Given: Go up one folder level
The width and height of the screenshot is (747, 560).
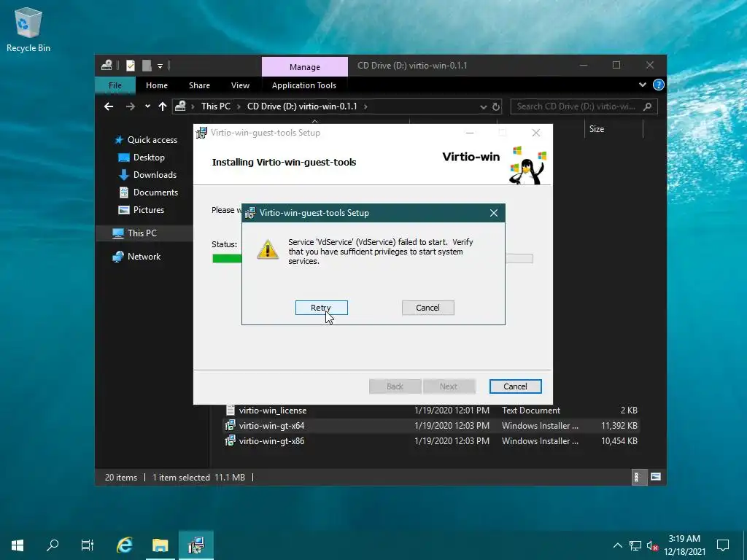Looking at the screenshot, I should click(163, 106).
